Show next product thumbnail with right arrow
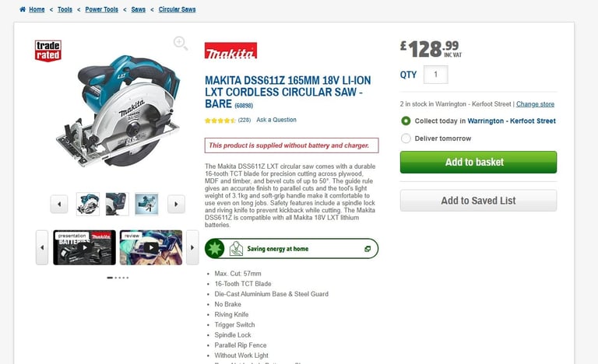 coord(176,205)
